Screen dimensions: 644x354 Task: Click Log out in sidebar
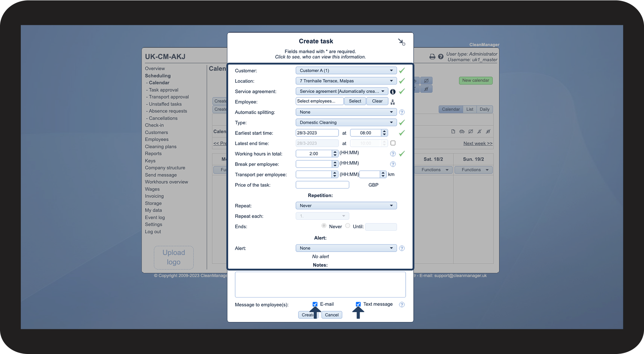[153, 232]
